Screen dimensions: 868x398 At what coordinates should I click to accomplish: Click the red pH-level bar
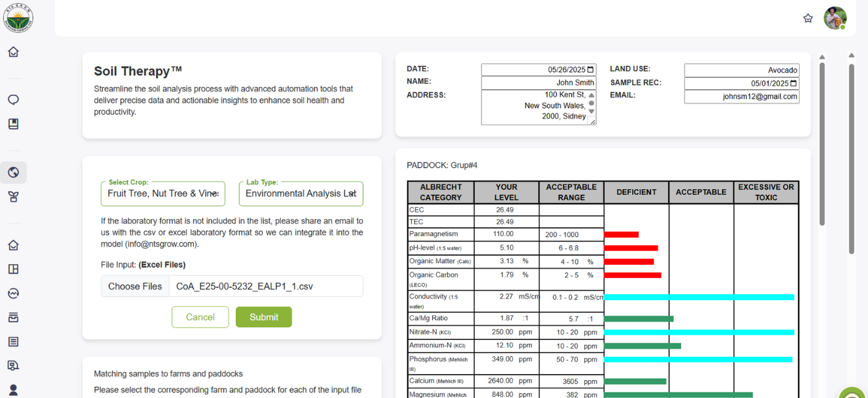[631, 248]
